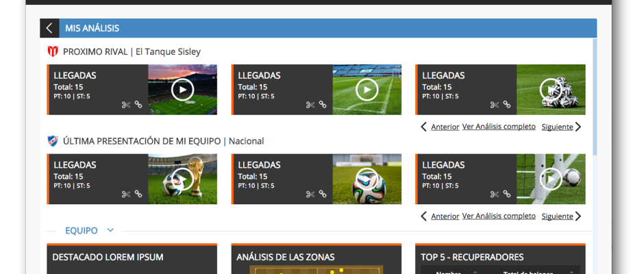Click the back arrow beside MIS ANÁLISIS

49,28
